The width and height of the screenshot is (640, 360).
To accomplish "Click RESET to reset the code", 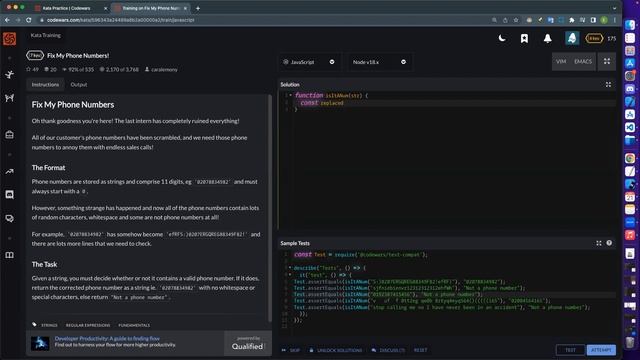I will tap(420, 350).
